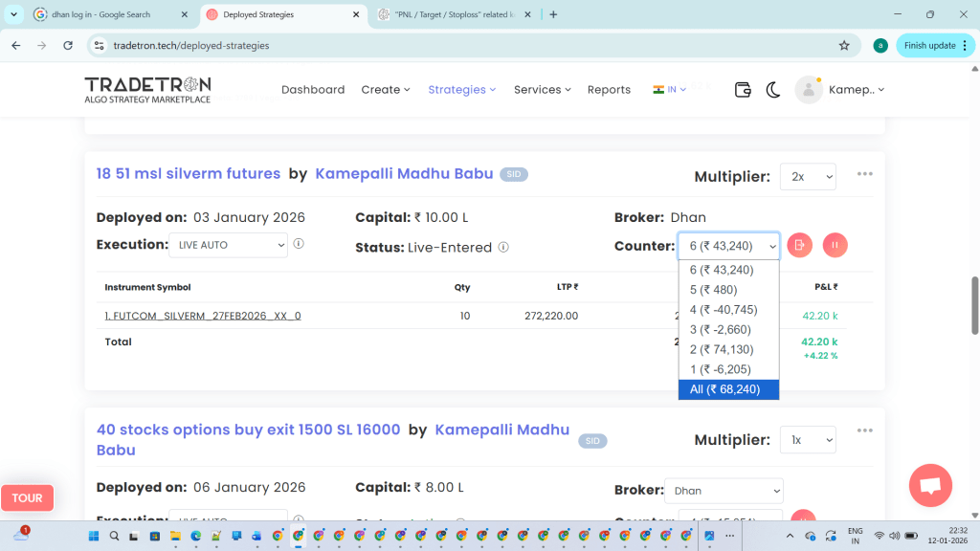Expand the LIVE AUTO execution dropdown
This screenshot has height=551, width=980.
(228, 245)
